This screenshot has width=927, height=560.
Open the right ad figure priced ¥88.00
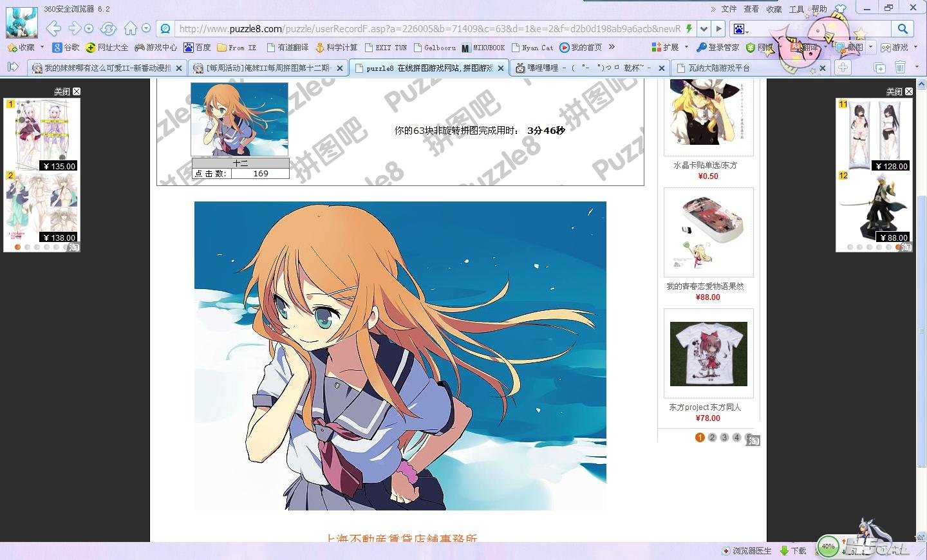tap(874, 207)
